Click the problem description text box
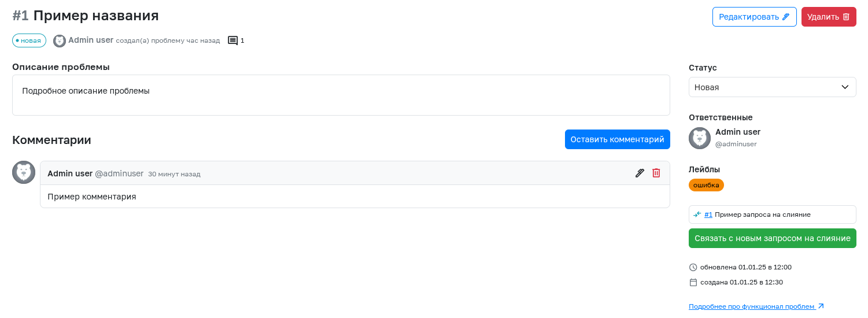Screen dimensions: 868x318 point(341,95)
